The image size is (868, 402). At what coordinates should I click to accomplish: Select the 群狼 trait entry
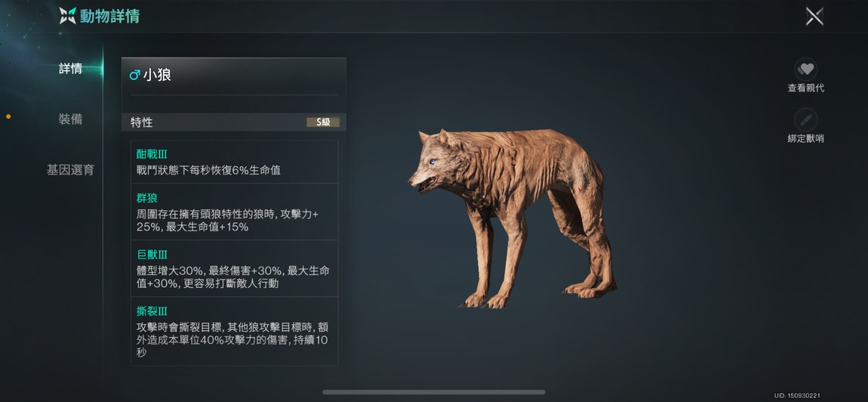tap(234, 212)
